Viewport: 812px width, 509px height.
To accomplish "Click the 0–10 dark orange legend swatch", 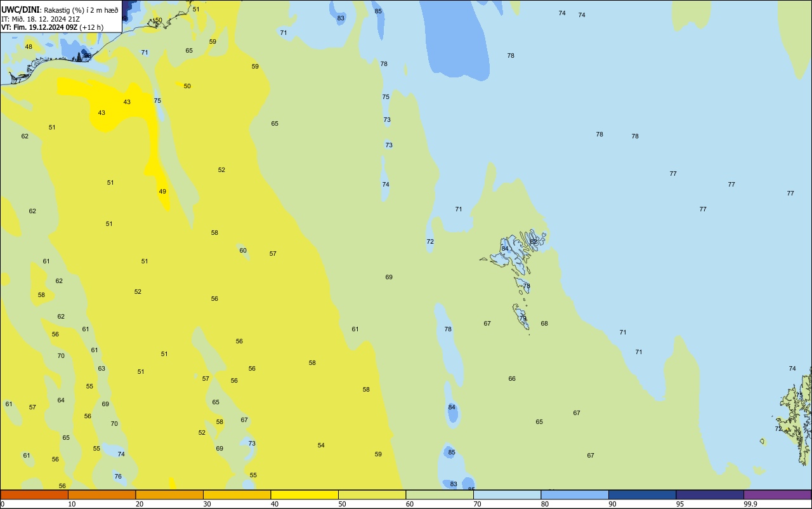I will click(x=34, y=494).
